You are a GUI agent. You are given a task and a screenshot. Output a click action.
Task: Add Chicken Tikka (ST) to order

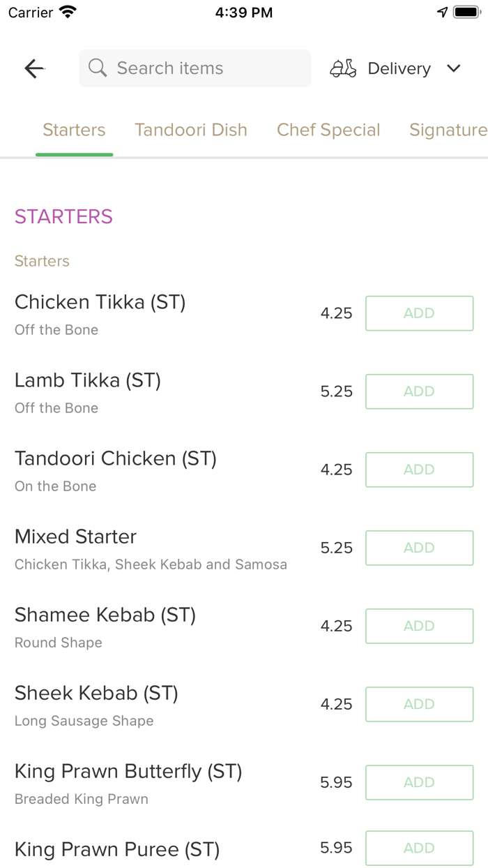(x=419, y=313)
